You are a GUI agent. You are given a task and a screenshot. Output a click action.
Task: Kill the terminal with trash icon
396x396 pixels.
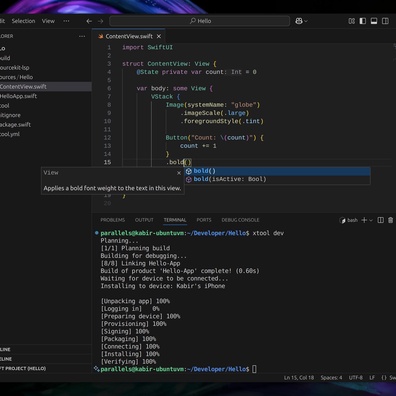click(391, 220)
